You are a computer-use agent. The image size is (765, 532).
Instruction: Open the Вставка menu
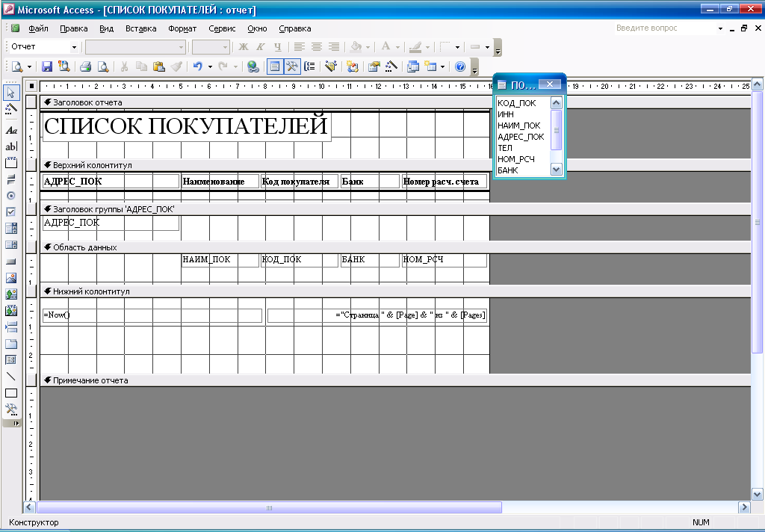[141, 28]
